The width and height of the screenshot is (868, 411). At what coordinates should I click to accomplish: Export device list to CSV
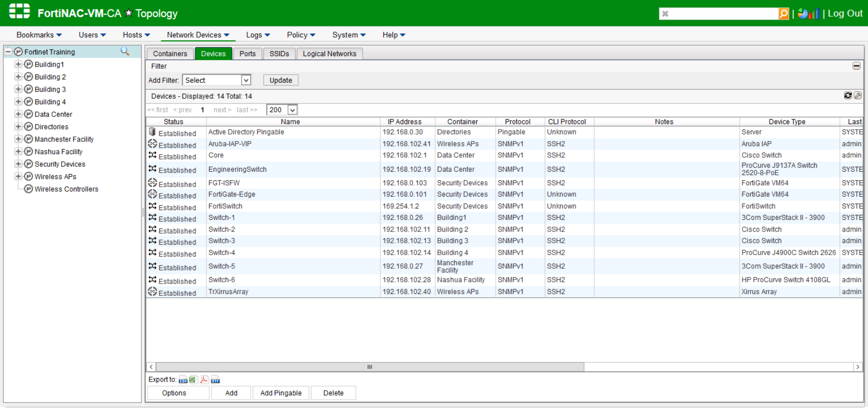[183, 380]
